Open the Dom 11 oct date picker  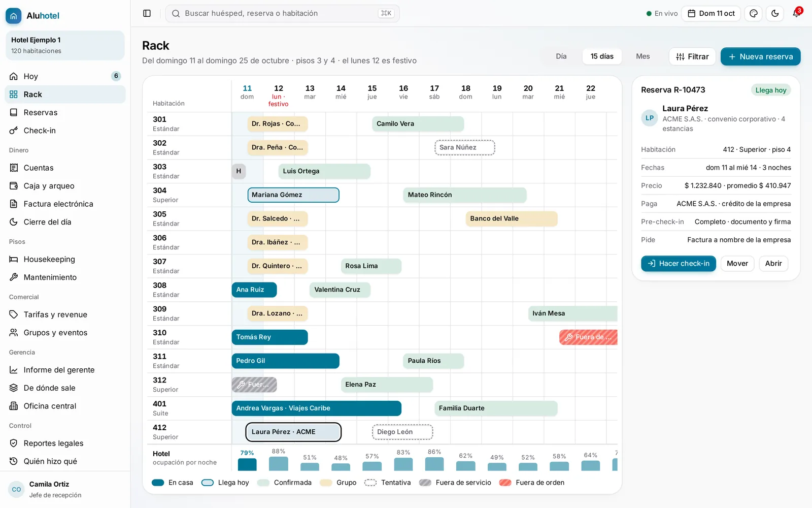[711, 14]
